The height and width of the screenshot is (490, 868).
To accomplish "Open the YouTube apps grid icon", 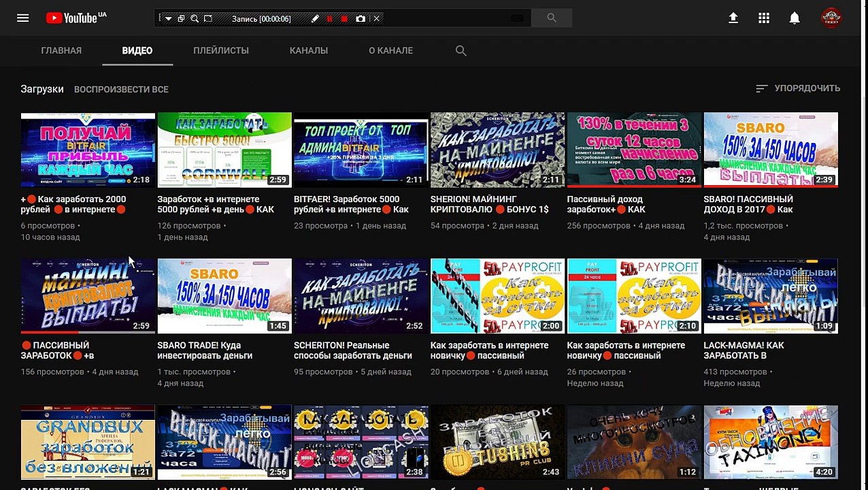I will click(764, 18).
